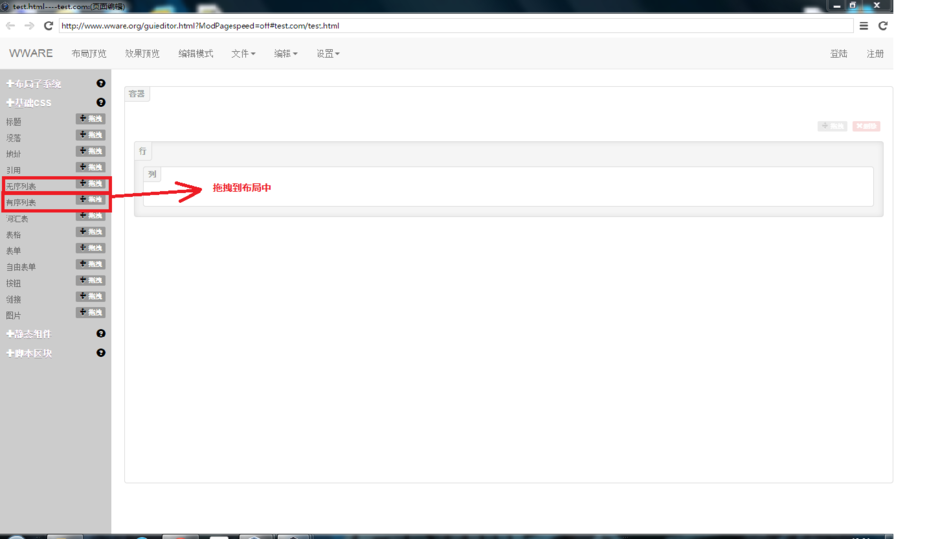Select the 列 label in layout
Screen dimensions: 927x539
point(152,174)
